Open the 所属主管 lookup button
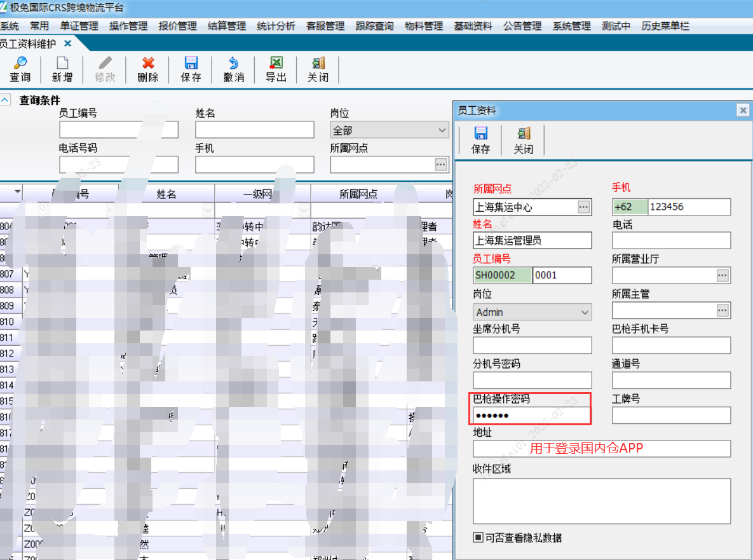Image resolution: width=753 pixels, height=560 pixels. [722, 310]
